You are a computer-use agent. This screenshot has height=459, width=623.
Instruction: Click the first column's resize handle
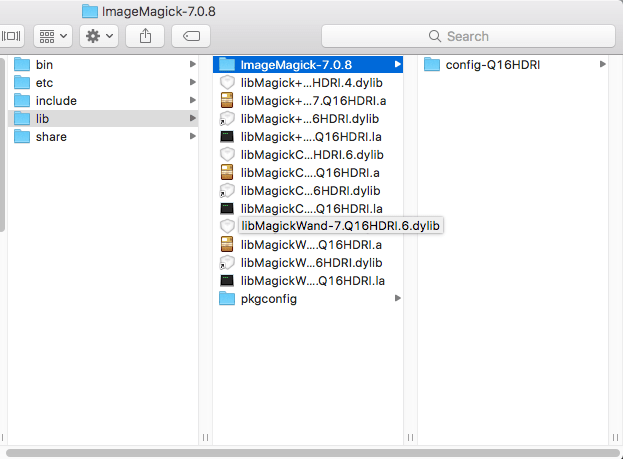[x=205, y=437]
